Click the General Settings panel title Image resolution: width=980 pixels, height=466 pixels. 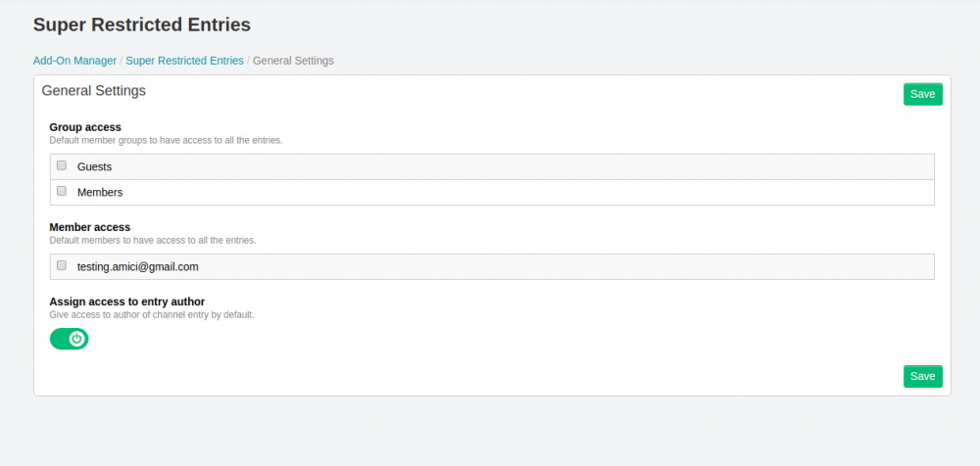(94, 91)
